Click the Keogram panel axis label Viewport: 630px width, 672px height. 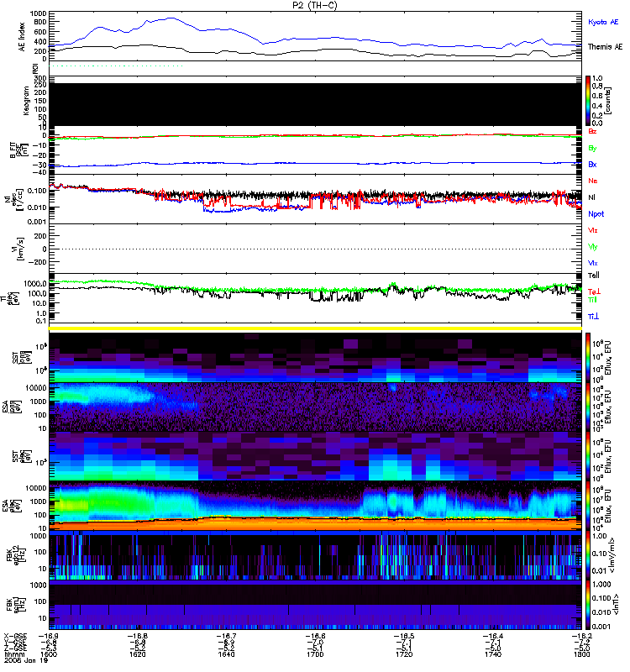(26, 101)
